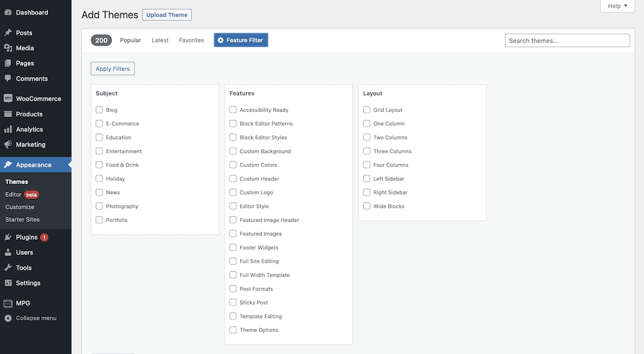Select the Analytics bar chart icon

coord(8,129)
